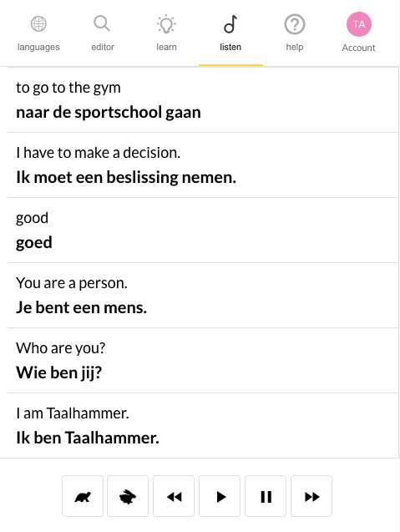Rewind to previous phrase
Screen dimensions: 400x532
pyautogui.click(x=174, y=496)
